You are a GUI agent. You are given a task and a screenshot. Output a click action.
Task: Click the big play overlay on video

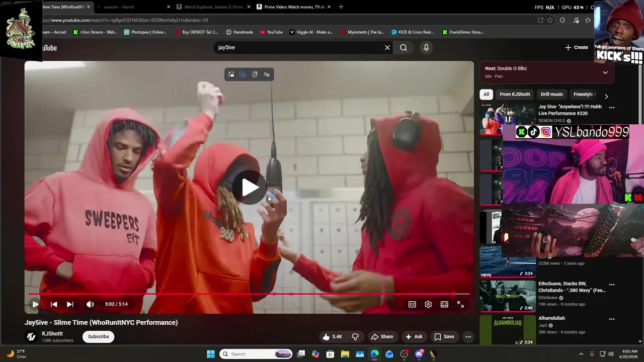click(250, 188)
